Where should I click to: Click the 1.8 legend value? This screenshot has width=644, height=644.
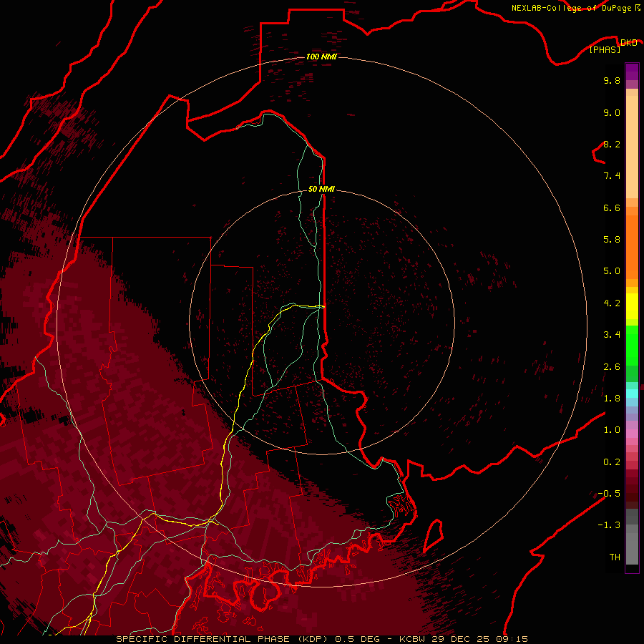tap(612, 399)
